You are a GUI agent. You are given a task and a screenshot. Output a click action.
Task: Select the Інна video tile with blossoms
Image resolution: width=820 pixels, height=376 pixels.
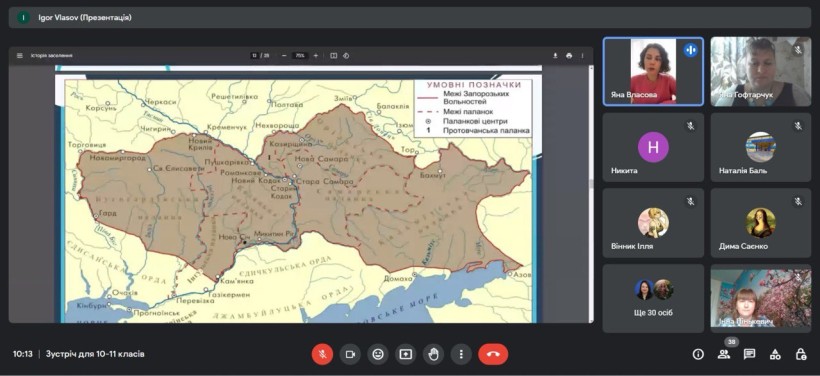[x=761, y=298]
